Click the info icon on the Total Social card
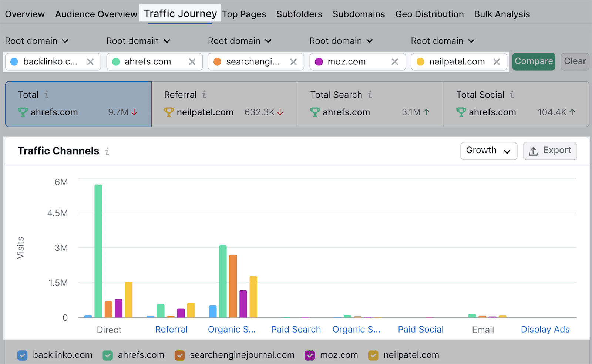592x364 pixels. click(513, 95)
